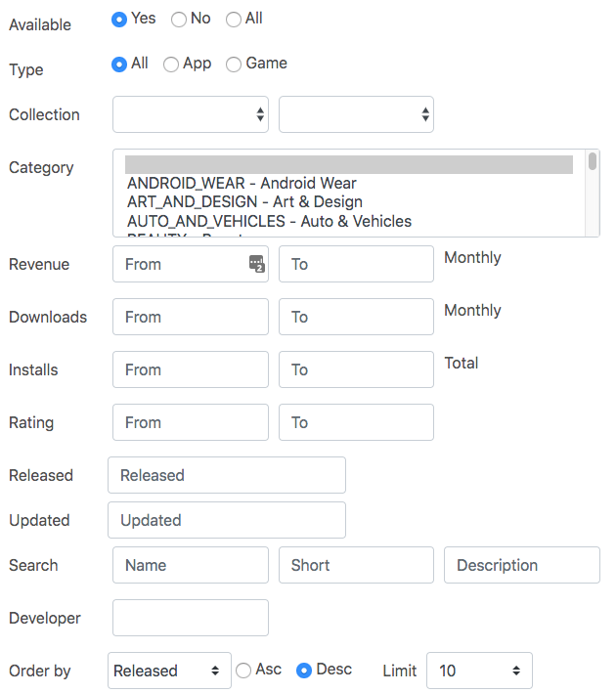This screenshot has width=616, height=693.
Task: Open the second Collection dropdown
Action: point(356,114)
